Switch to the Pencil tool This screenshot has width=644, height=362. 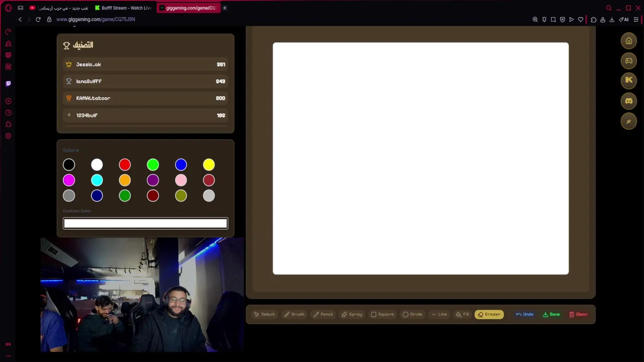pos(323,314)
